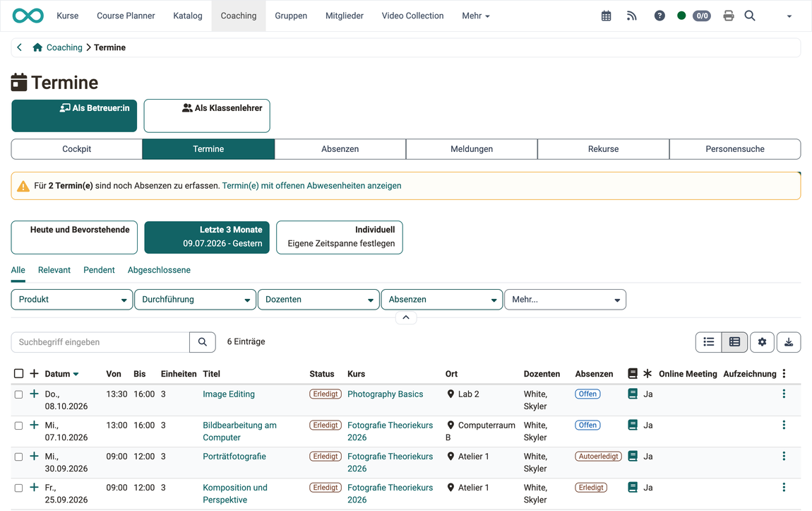Click the print icon in top bar

coord(729,16)
